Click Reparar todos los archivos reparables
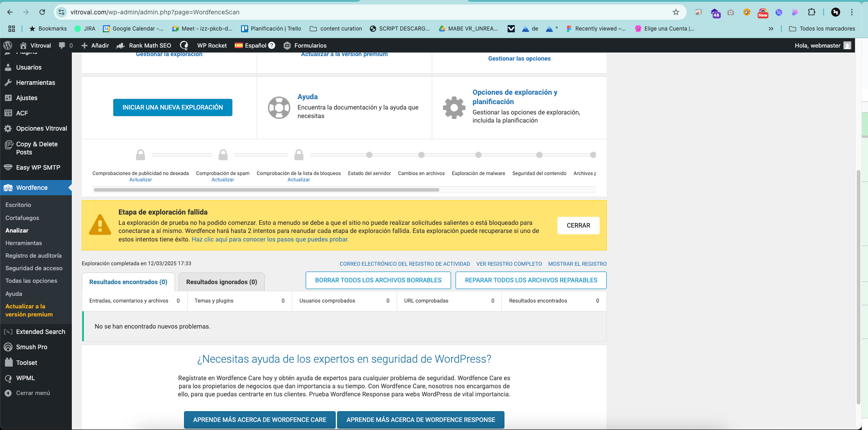Viewport: 868px width, 430px height. click(531, 280)
